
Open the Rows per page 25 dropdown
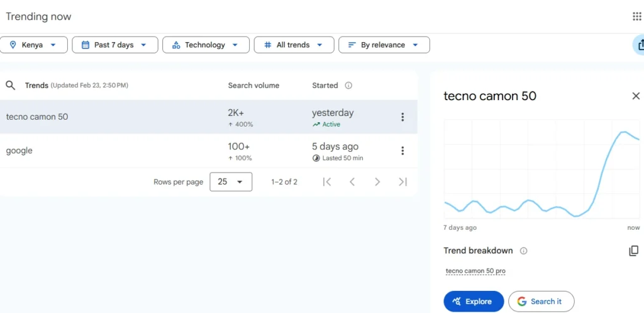(231, 182)
